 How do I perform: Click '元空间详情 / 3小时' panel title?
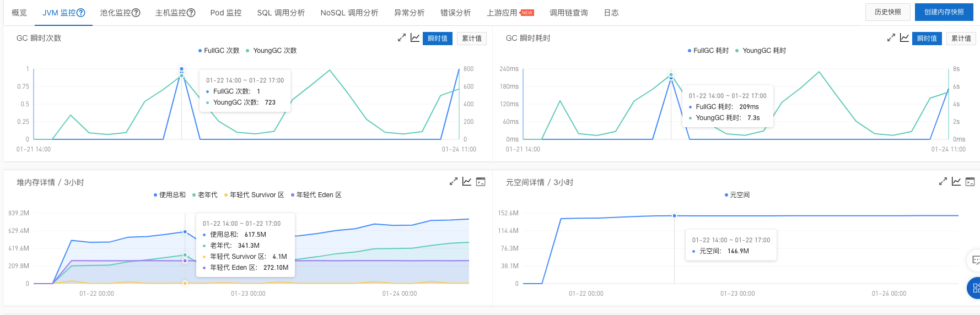coord(540,182)
